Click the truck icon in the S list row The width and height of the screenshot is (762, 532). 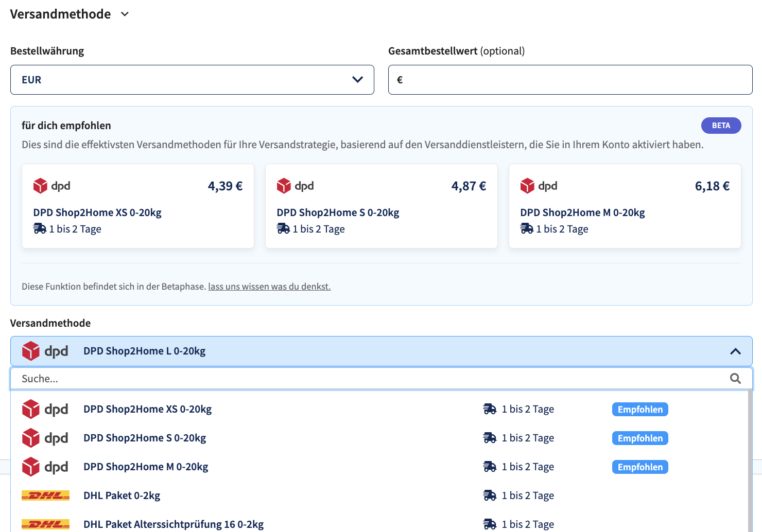(490, 438)
